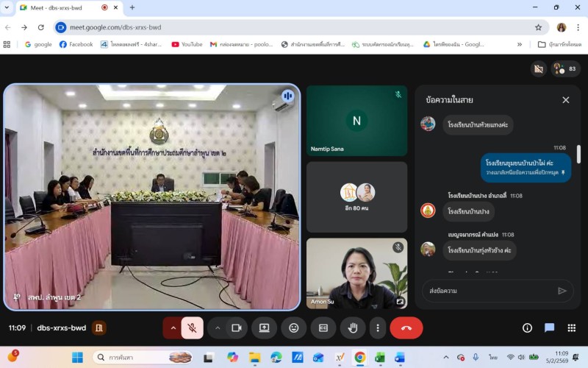
Task: Turn on captions icon
Action: click(x=323, y=328)
